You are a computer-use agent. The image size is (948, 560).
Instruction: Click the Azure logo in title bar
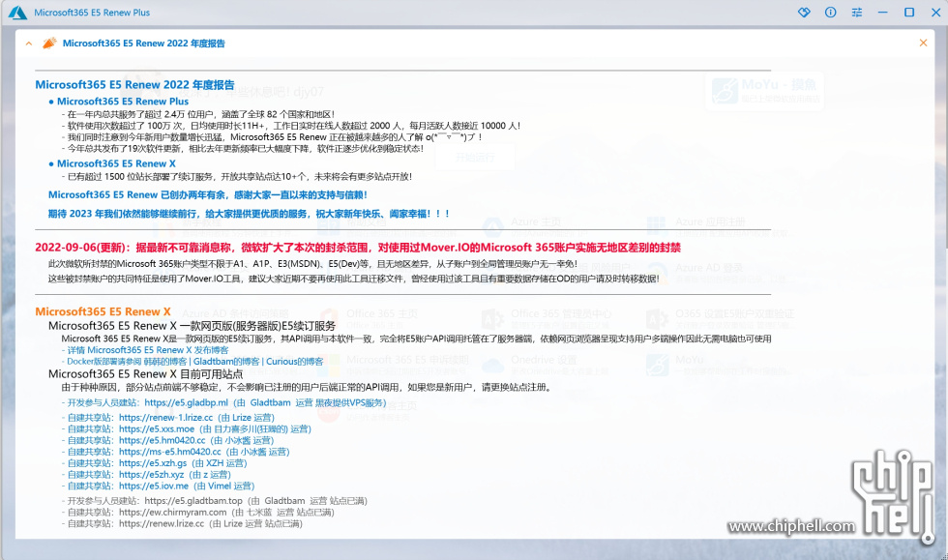pos(17,13)
